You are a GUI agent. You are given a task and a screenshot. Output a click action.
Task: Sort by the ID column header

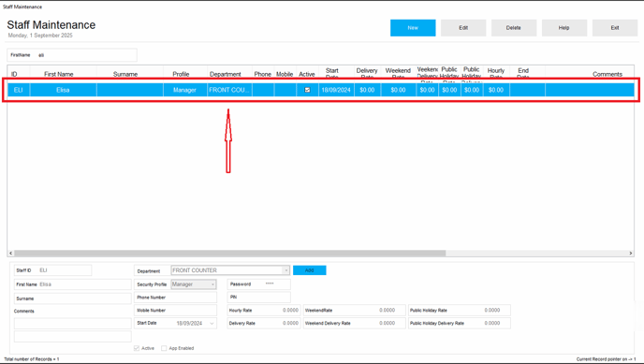tap(14, 74)
